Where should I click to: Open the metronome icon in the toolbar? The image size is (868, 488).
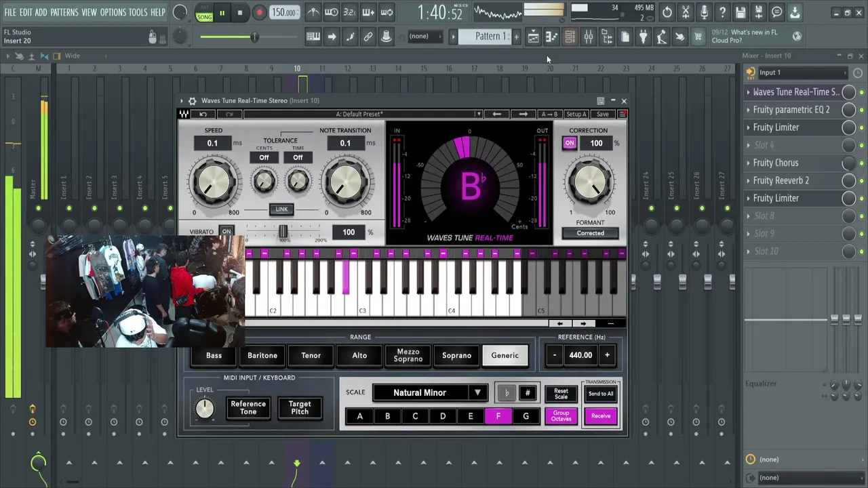pyautogui.click(x=313, y=12)
